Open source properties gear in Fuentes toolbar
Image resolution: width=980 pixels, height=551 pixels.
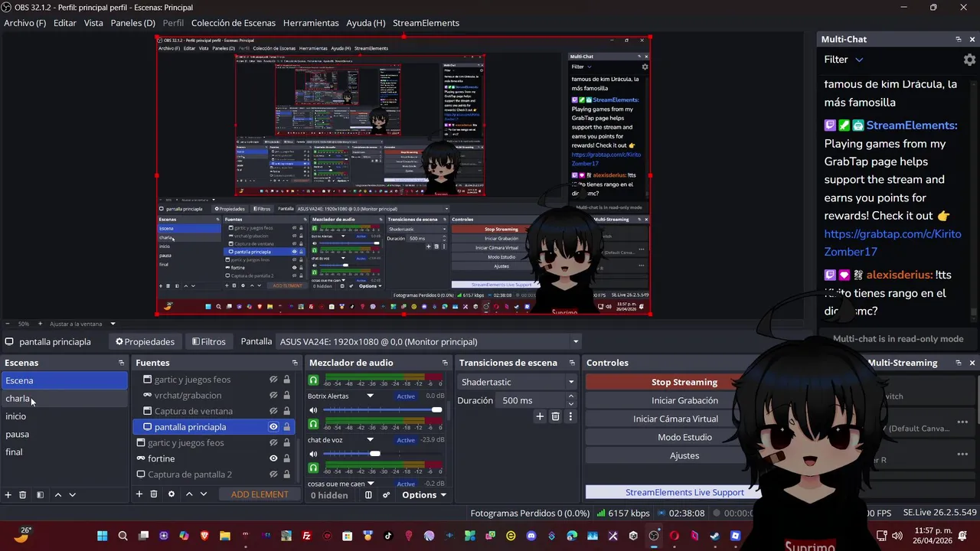tap(171, 494)
